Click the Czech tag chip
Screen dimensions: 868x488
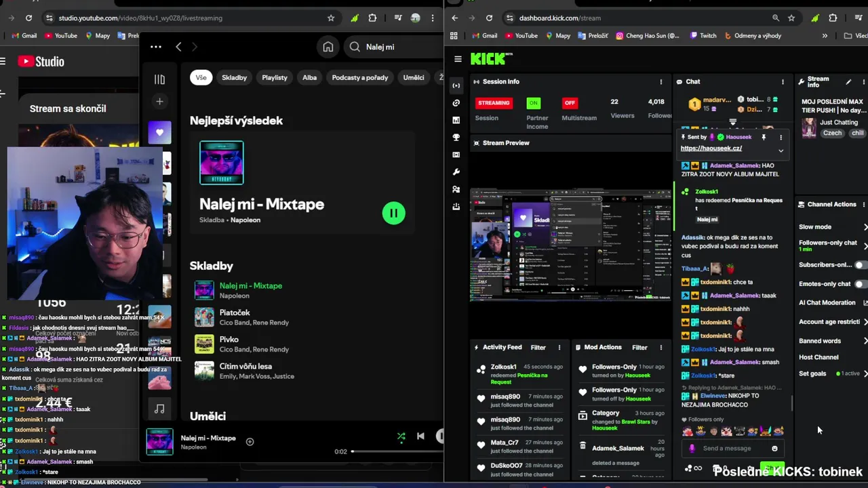coord(832,134)
